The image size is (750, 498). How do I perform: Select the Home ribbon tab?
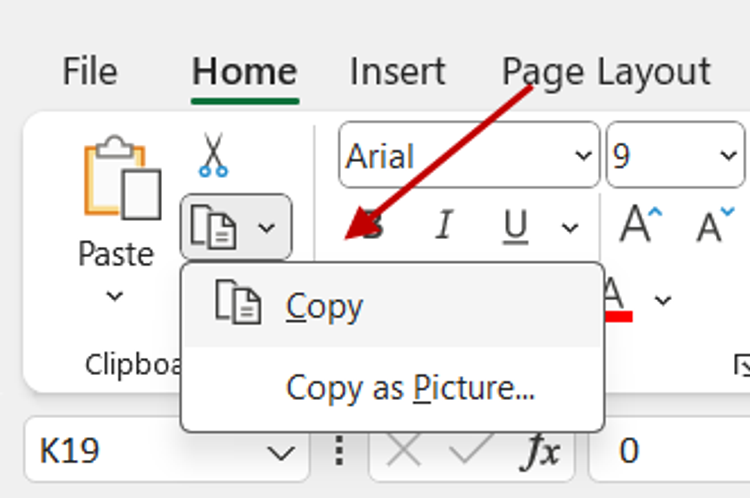tap(245, 72)
